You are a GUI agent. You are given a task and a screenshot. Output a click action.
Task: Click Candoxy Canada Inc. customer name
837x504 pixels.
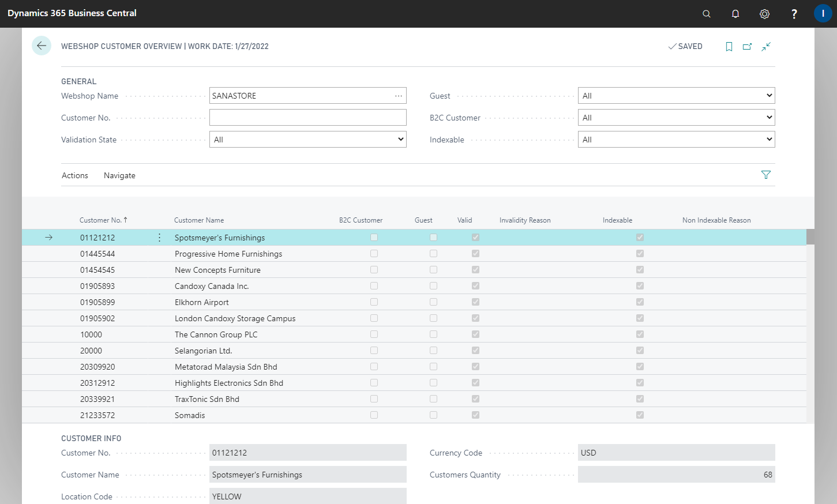(x=212, y=286)
